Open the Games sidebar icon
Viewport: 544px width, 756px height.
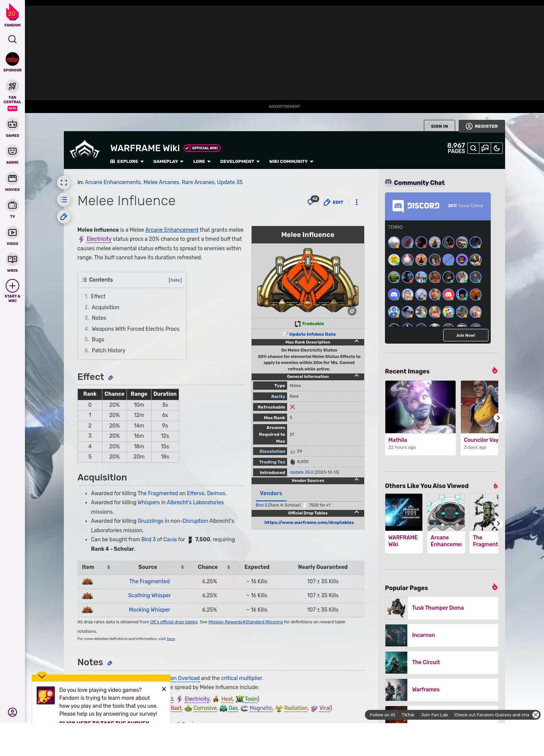point(12,124)
